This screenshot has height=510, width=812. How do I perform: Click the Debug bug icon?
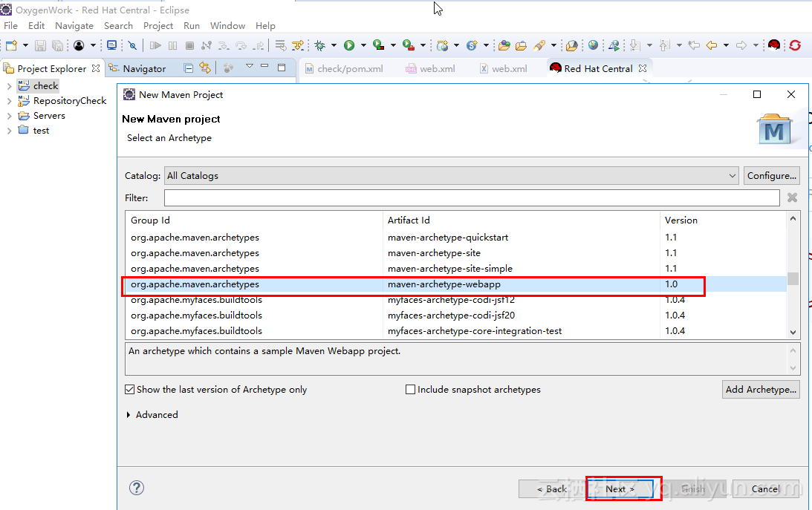coord(320,45)
